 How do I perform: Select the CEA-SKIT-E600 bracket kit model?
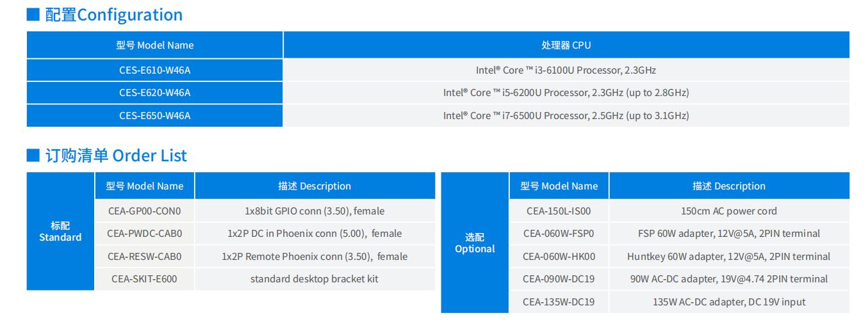pyautogui.click(x=145, y=279)
